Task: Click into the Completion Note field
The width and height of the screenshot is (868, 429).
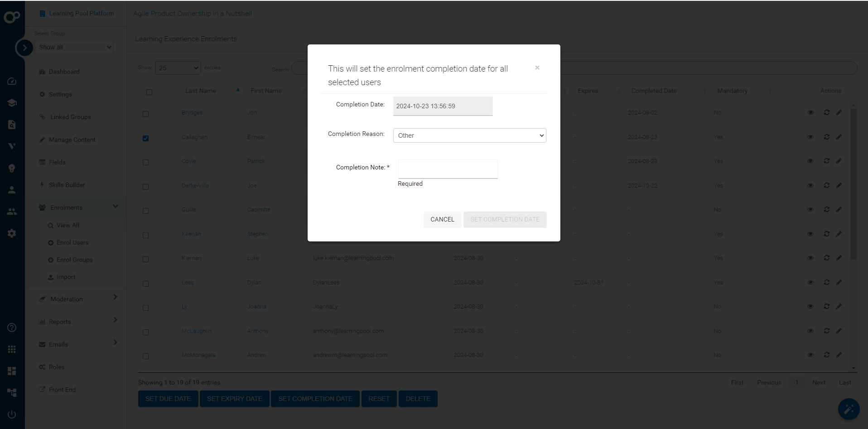Action: pos(448,169)
